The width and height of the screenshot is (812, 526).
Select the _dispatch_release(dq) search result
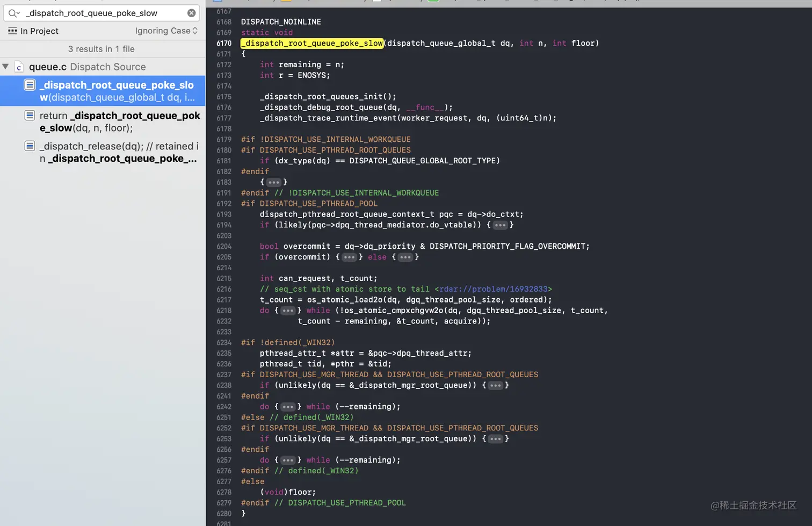tap(103, 152)
